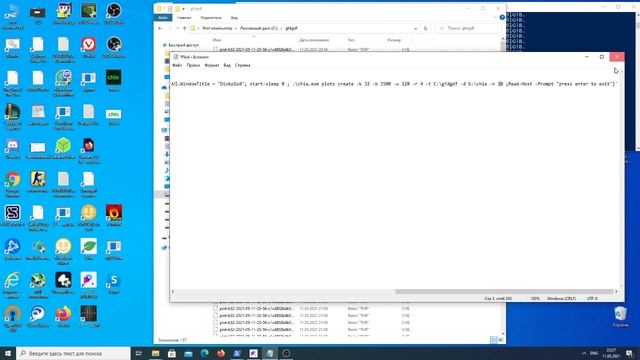Viewport: 640px width, 360px height.
Task: Focus the Explorer search field
Action: 469,28
